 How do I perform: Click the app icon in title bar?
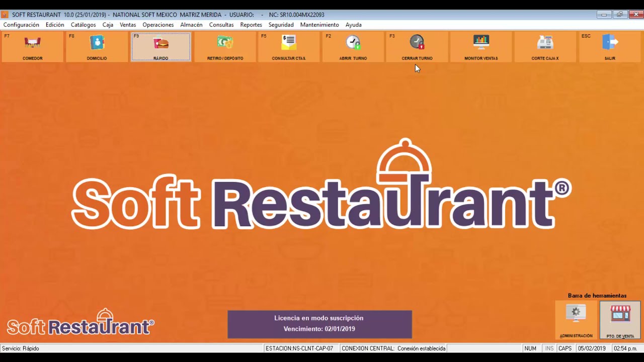click(x=5, y=15)
